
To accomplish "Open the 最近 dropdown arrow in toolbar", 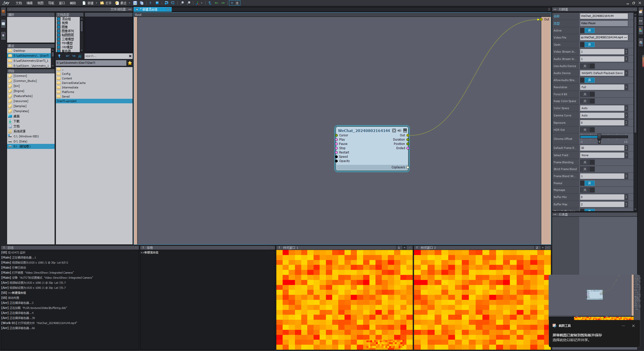I will (x=129, y=3).
